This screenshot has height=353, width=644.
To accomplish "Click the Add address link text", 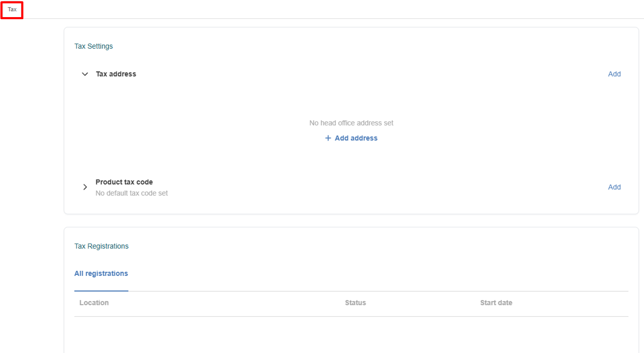I will pyautogui.click(x=356, y=138).
